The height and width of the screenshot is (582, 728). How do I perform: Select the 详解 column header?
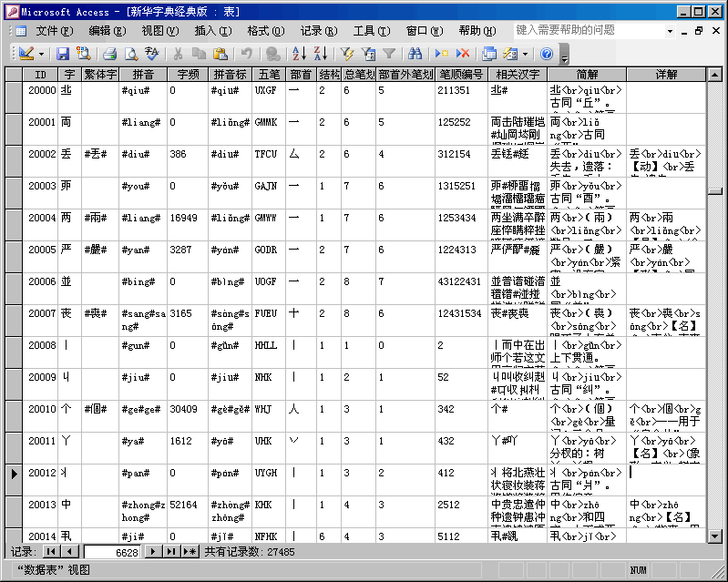pos(666,75)
